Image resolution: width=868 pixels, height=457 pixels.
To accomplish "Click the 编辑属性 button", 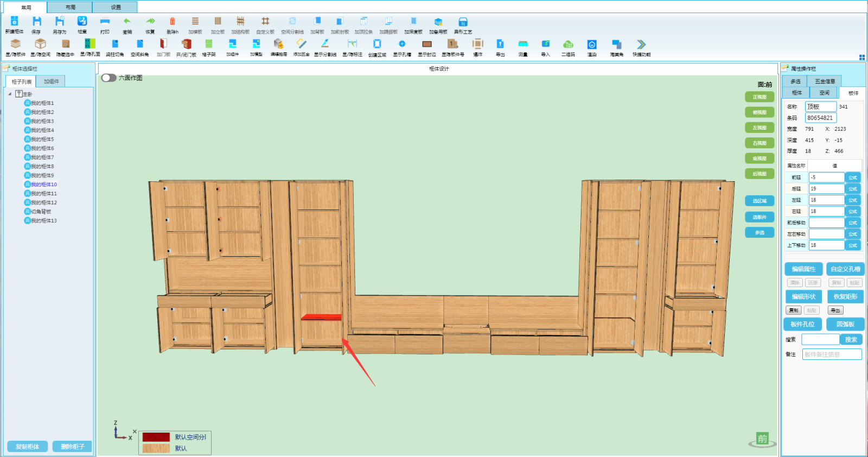I will click(x=803, y=269).
